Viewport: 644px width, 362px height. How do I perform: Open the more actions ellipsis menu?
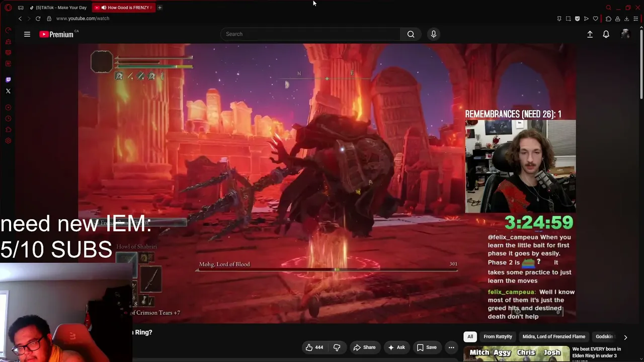(x=451, y=347)
